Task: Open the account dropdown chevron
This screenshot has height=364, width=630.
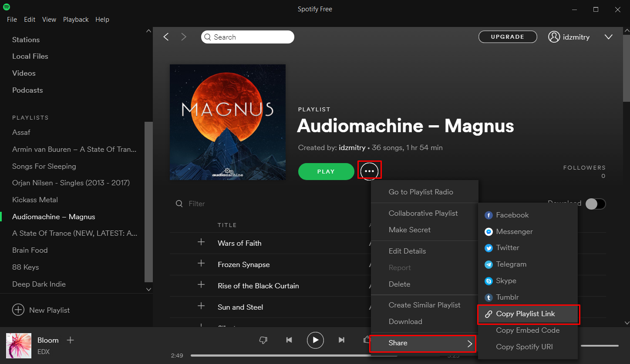Action: 608,37
